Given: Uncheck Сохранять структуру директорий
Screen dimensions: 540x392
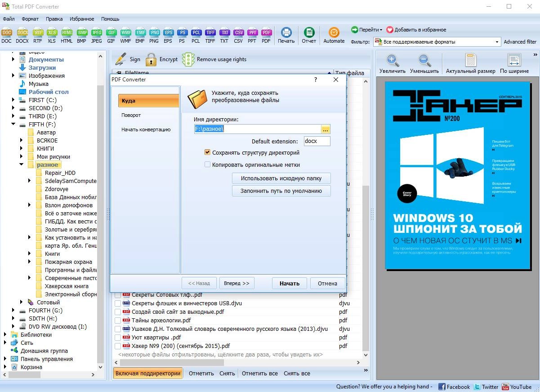Looking at the screenshot, I should (x=207, y=153).
